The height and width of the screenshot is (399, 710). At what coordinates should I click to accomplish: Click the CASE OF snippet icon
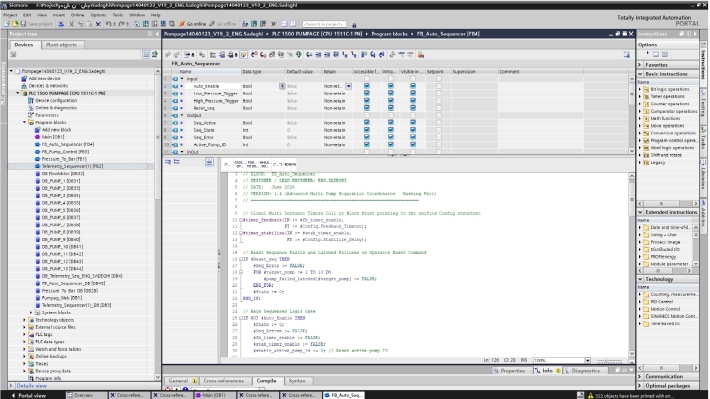[239, 164]
